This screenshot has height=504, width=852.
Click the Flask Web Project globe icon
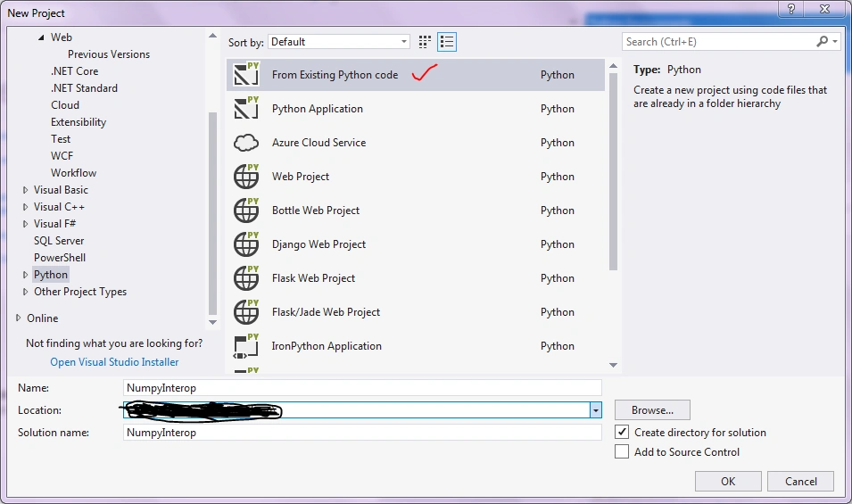(x=246, y=278)
